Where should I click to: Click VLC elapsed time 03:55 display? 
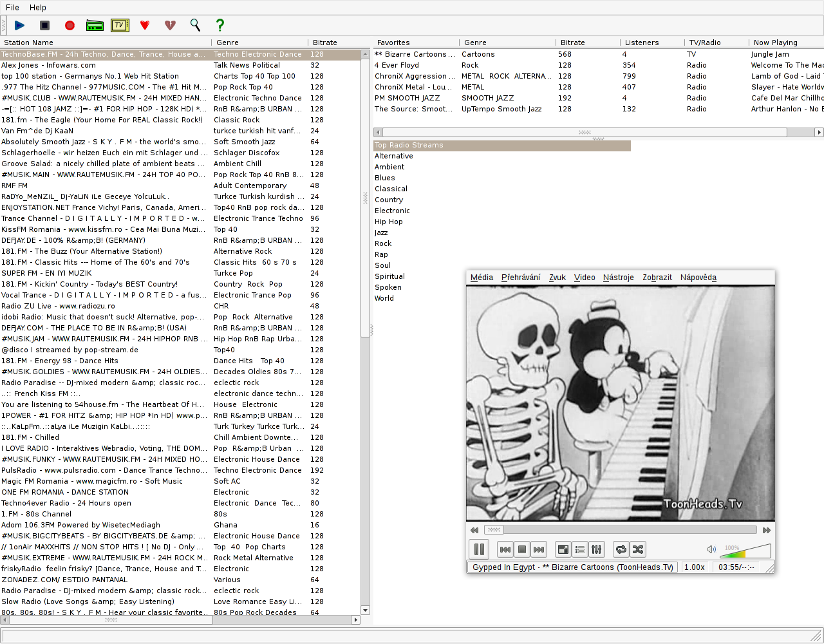pyautogui.click(x=737, y=567)
